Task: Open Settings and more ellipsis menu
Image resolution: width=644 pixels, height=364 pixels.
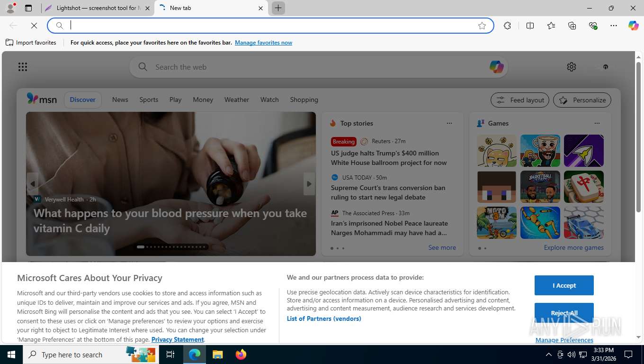Action: [x=614, y=26]
